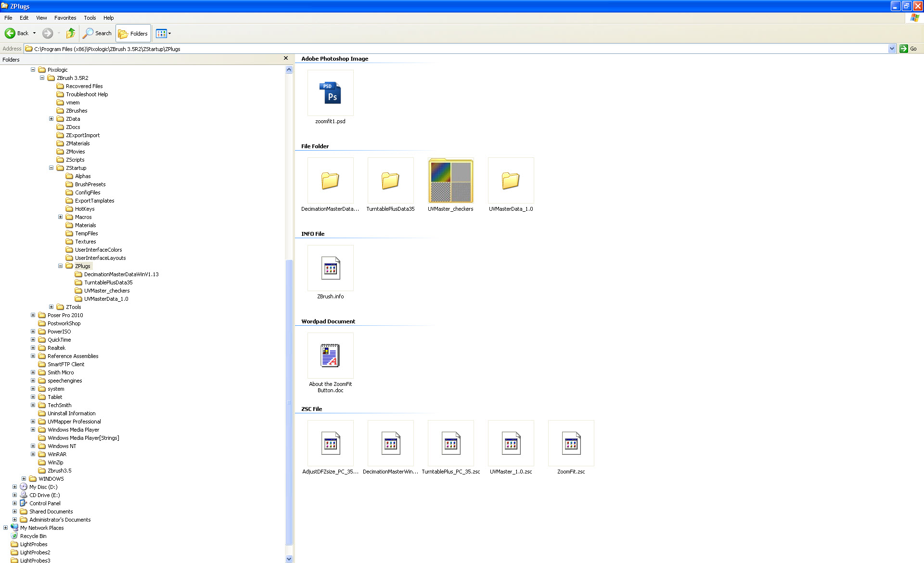Select the Shared Documents tree item

click(x=51, y=512)
